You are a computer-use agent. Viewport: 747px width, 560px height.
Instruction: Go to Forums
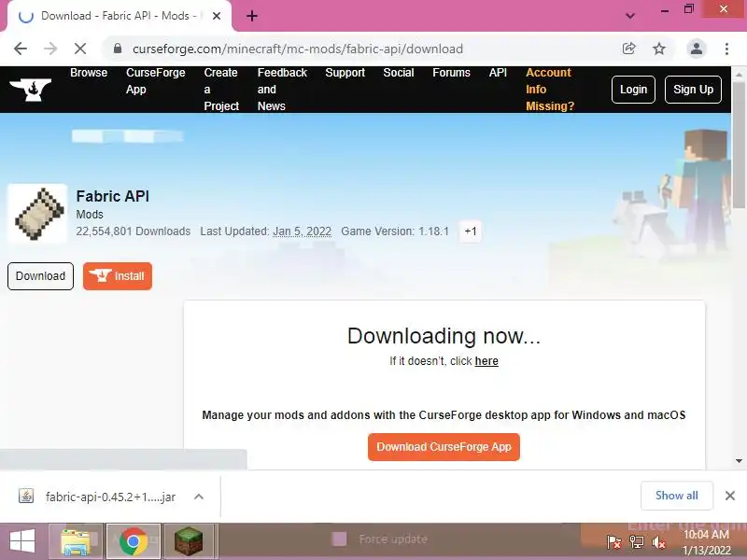(x=451, y=73)
